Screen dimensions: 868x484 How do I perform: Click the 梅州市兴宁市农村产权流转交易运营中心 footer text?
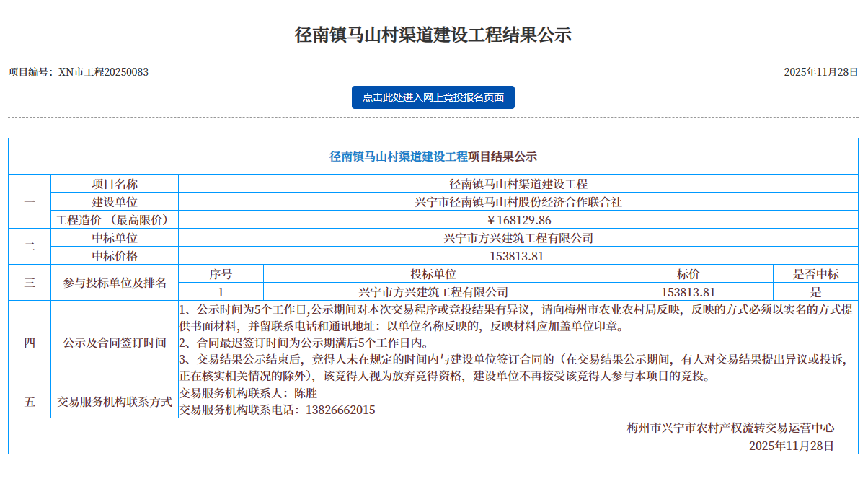(730, 428)
